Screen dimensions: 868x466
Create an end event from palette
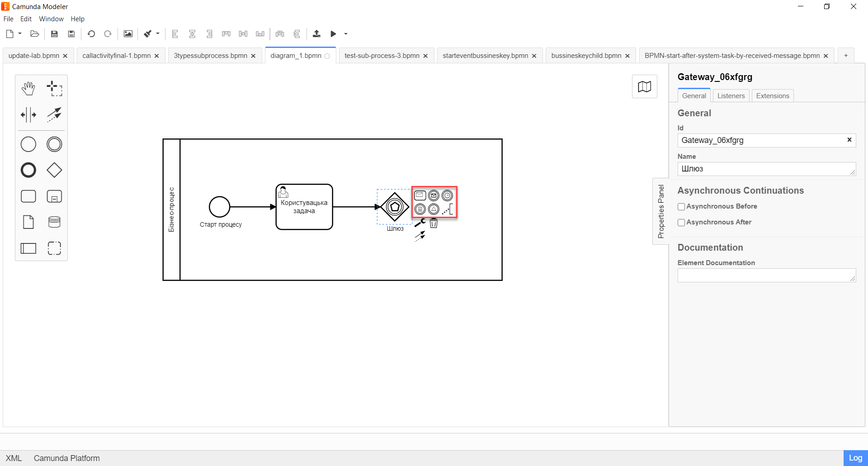[28, 170]
